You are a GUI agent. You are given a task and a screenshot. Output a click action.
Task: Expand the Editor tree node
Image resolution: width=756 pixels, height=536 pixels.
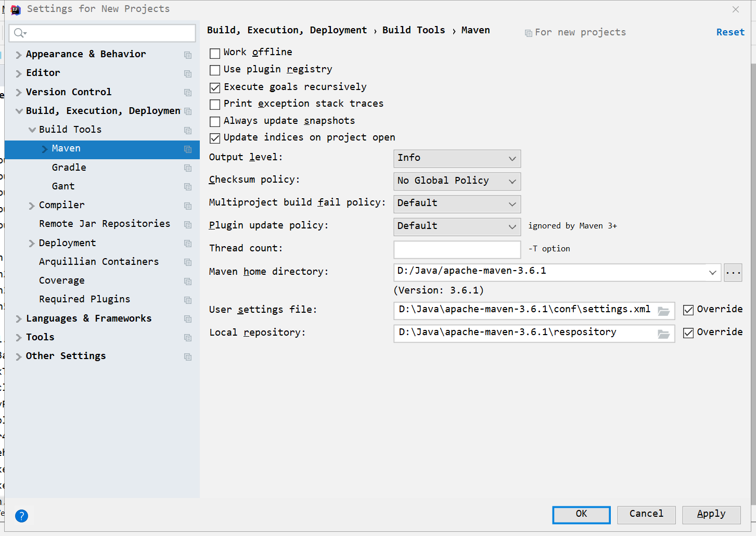point(19,73)
